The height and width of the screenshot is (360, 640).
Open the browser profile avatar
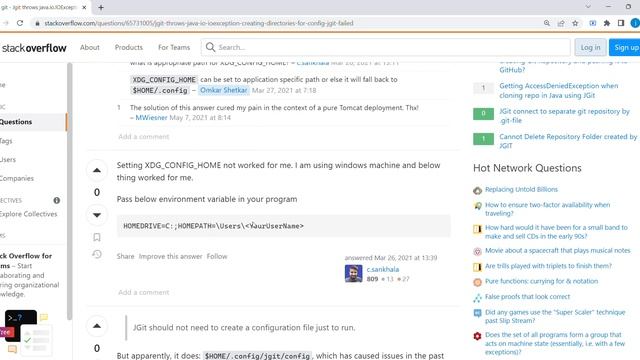(635, 23)
